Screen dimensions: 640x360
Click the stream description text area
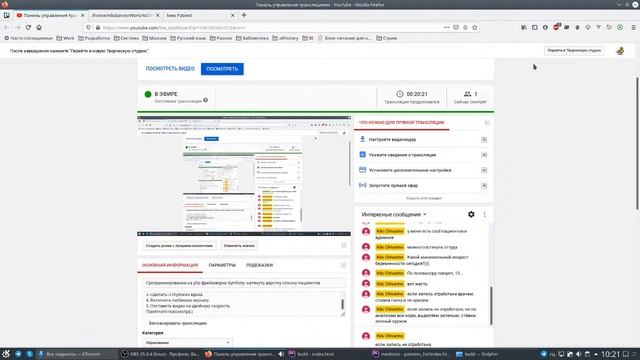[x=244, y=303]
